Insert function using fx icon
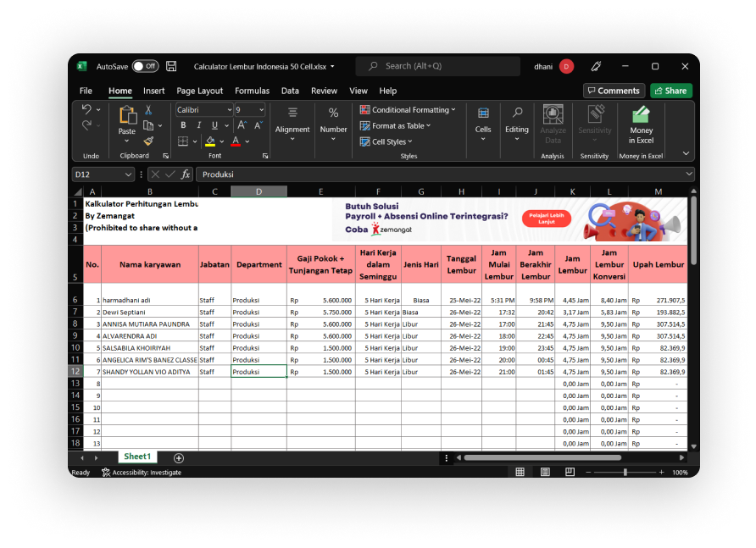Image resolution: width=756 pixels, height=548 pixels. [x=186, y=174]
